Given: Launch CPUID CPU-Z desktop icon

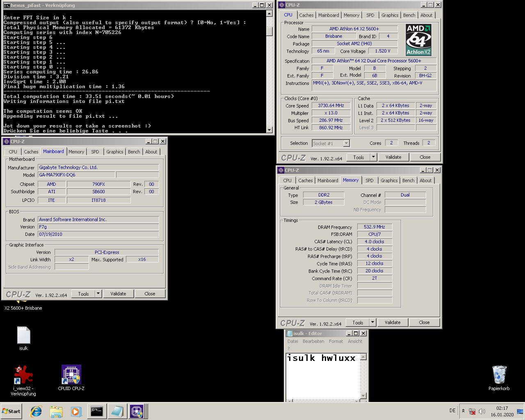Looking at the screenshot, I should (x=71, y=378).
